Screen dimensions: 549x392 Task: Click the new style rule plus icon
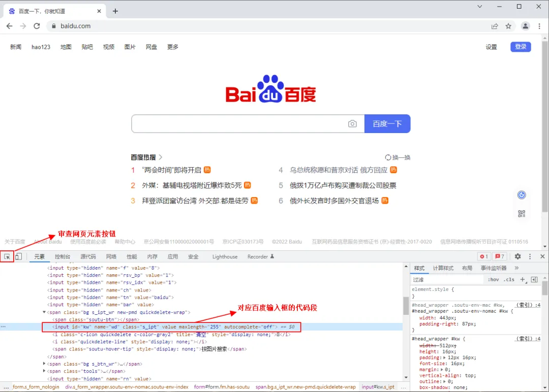pos(523,279)
